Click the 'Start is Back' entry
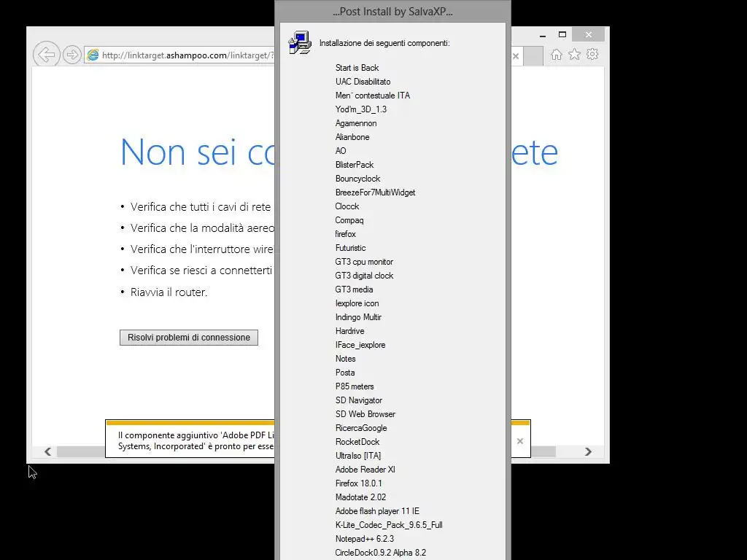747x560 pixels. tap(357, 68)
